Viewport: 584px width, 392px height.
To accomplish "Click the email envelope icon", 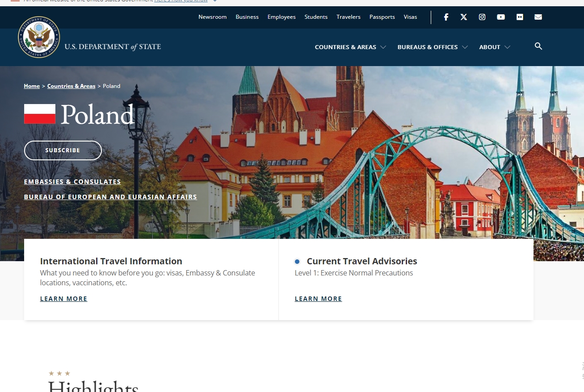I will click(538, 17).
